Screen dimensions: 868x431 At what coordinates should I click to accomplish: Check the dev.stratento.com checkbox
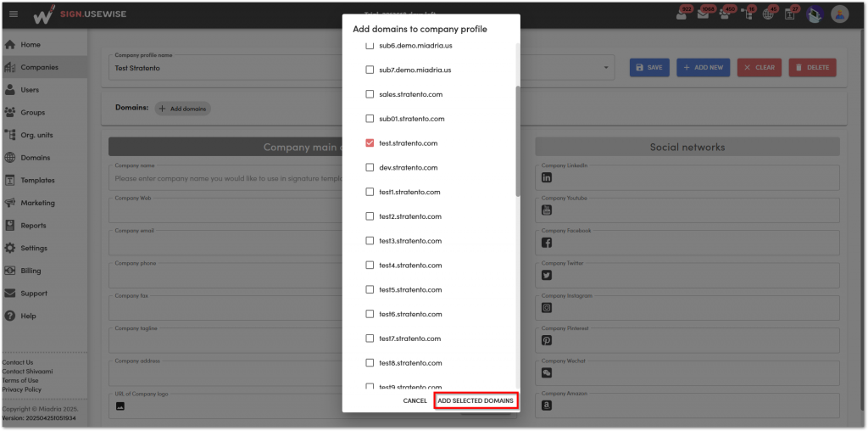370,167
